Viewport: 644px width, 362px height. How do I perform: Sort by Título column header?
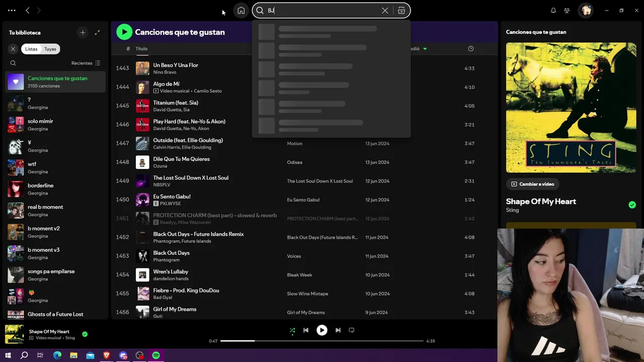[x=141, y=49]
